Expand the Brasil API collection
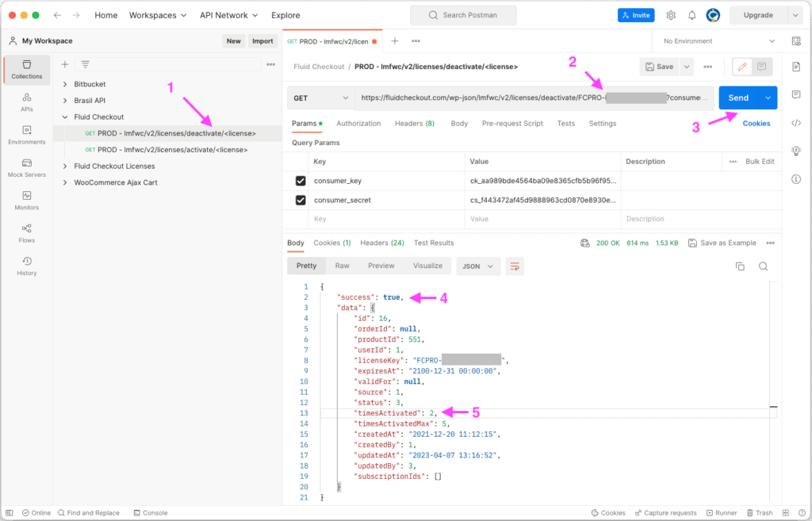This screenshot has width=812, height=521. [x=65, y=101]
